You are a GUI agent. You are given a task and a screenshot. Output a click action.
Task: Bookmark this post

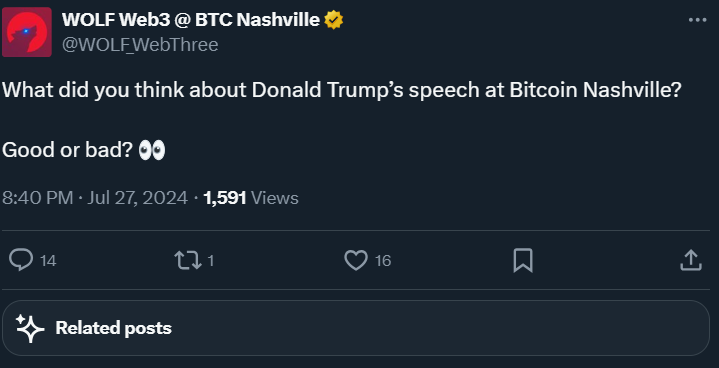click(x=523, y=260)
